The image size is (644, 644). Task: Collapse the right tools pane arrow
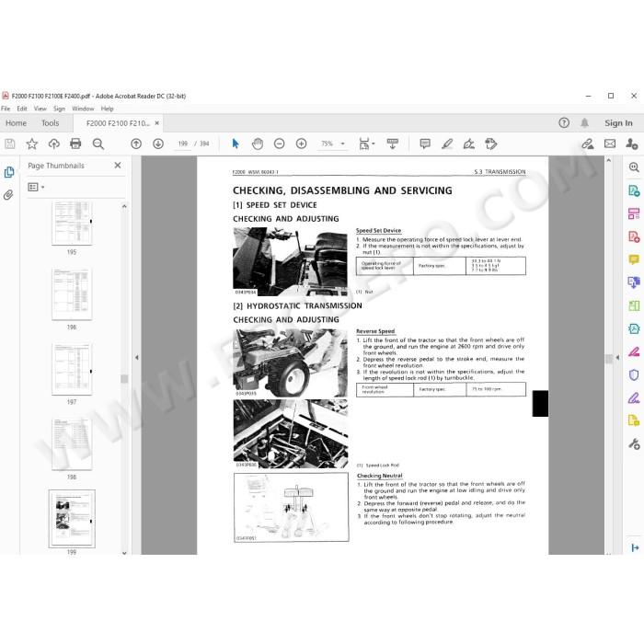click(x=617, y=358)
